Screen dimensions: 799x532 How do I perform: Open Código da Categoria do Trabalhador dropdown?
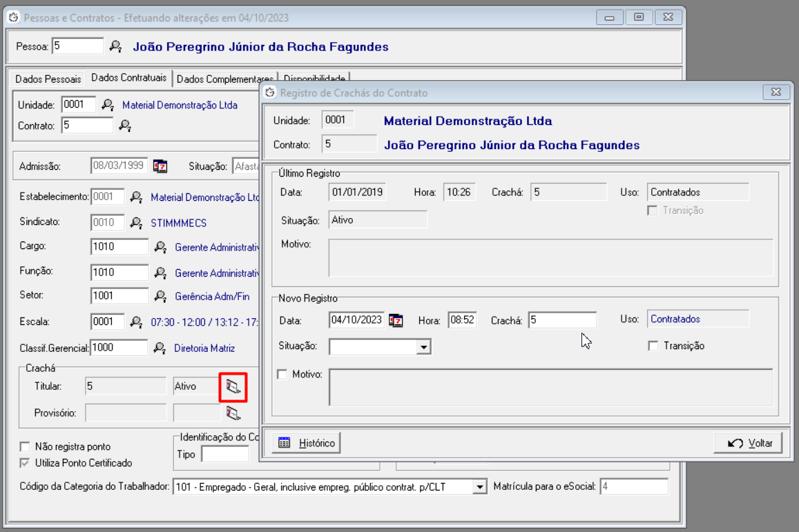[x=479, y=487]
